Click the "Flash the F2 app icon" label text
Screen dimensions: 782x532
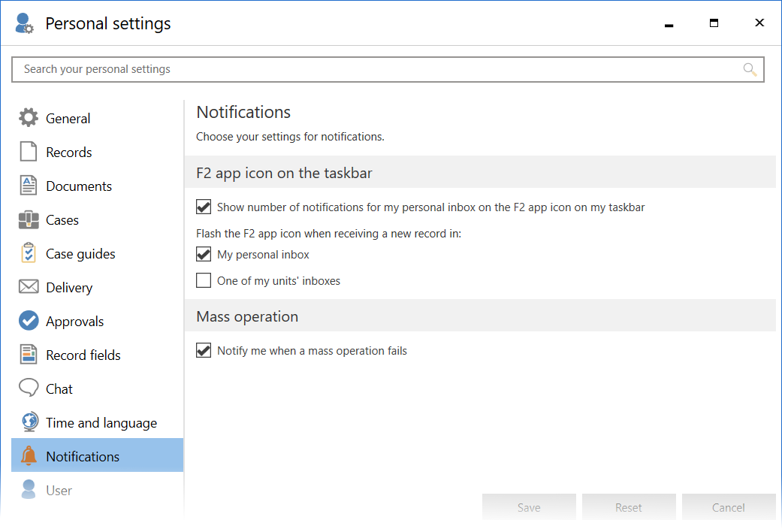point(329,234)
